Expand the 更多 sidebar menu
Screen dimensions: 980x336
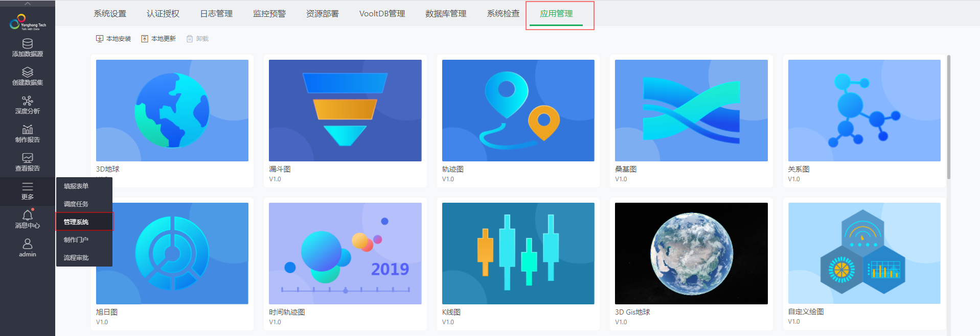coord(28,190)
